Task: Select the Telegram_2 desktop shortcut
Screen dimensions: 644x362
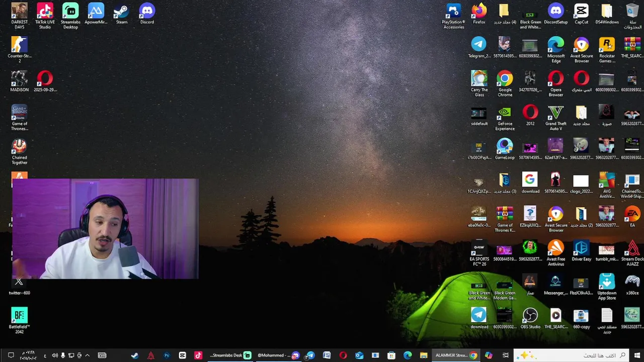Action: point(479,47)
